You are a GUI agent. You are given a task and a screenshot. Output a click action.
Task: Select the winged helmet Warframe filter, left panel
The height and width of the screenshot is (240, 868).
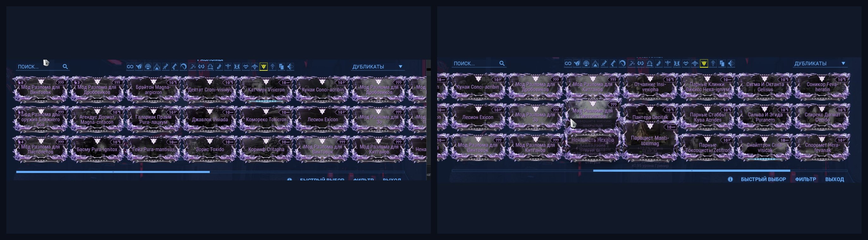(139, 67)
